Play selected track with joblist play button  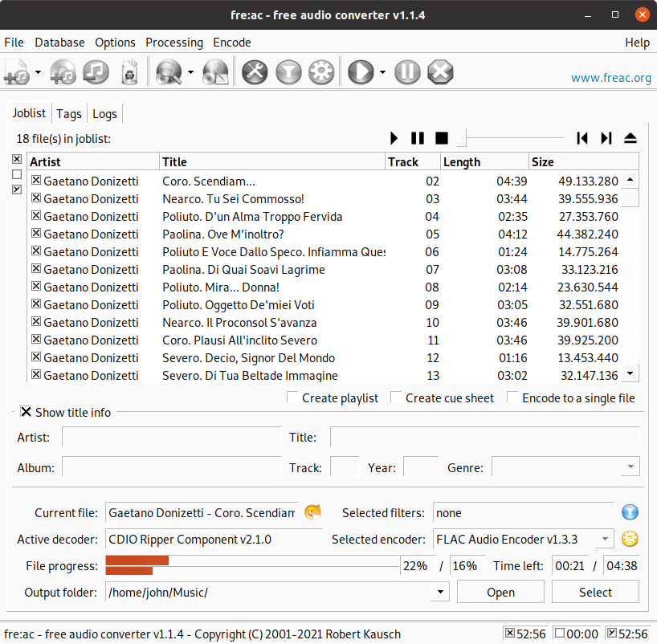[394, 138]
